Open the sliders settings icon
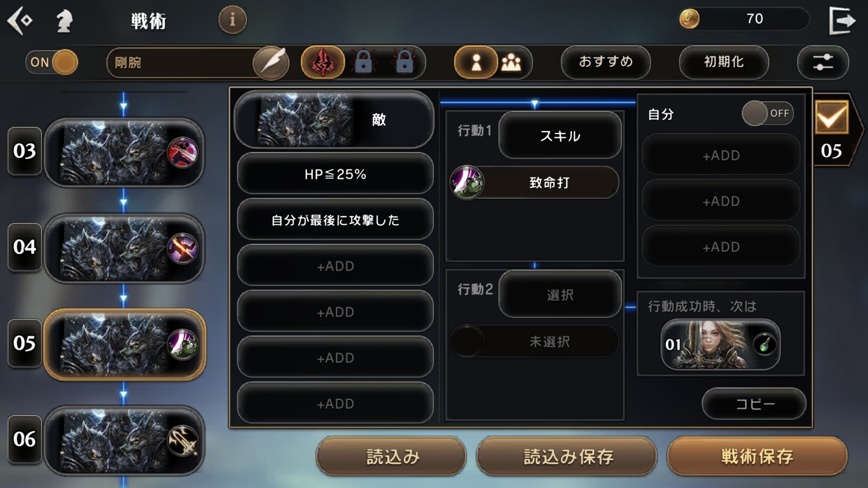 (x=823, y=62)
